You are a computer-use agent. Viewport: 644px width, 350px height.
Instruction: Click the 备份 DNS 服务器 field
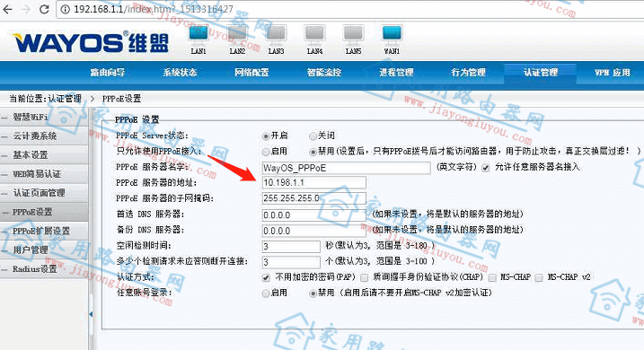click(313, 231)
